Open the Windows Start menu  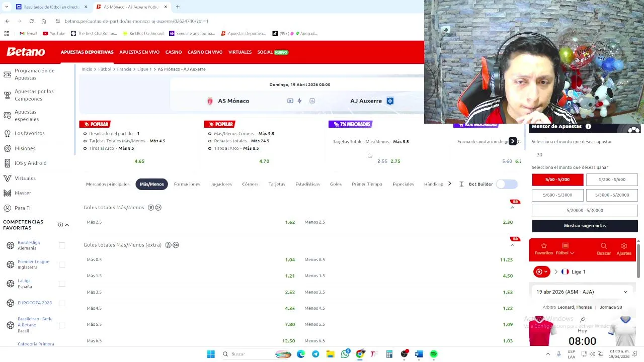pos(211,354)
